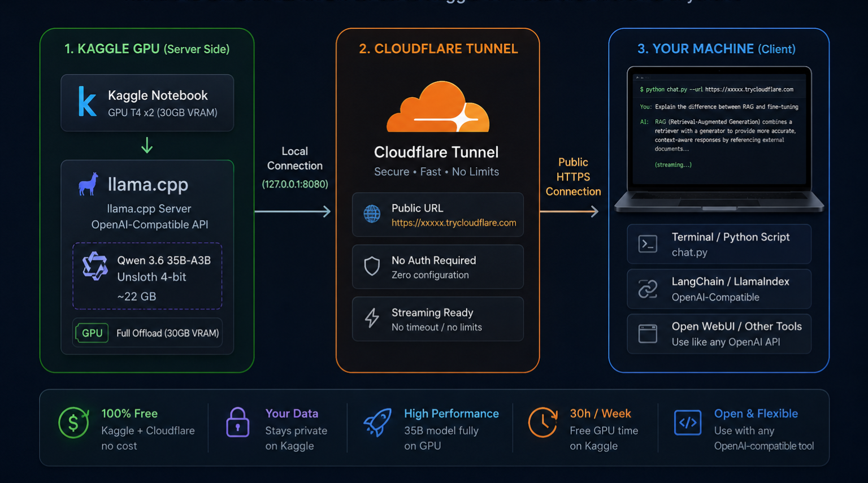868x483 pixels.
Task: Click the "Secure • Fast • No Limits" tagline
Action: 436,172
